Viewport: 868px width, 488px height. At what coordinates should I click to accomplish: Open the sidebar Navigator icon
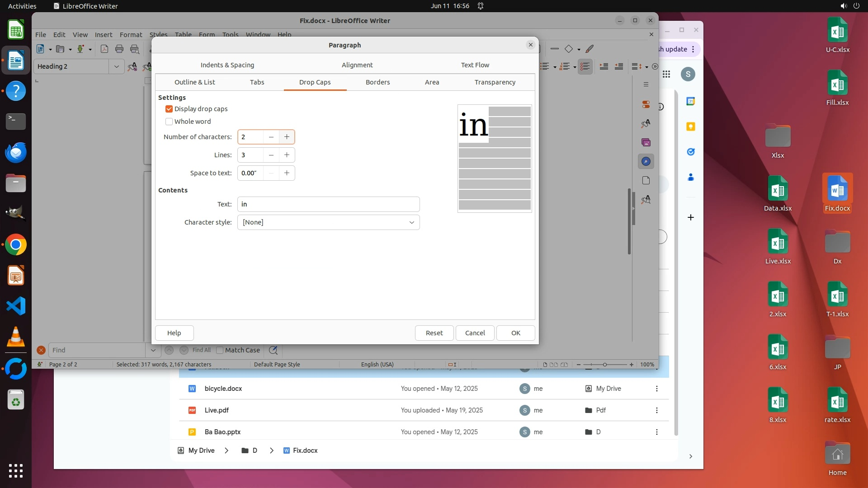pyautogui.click(x=646, y=161)
